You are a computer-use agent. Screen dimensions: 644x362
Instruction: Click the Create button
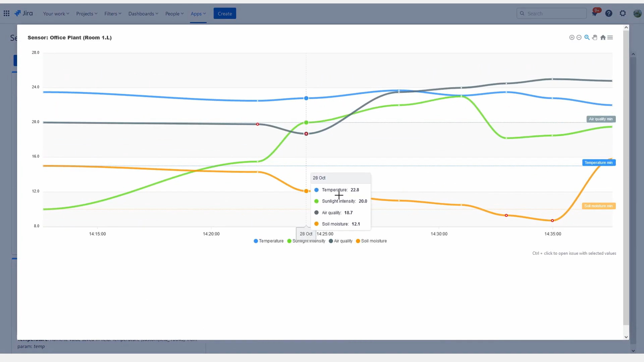[x=225, y=14]
